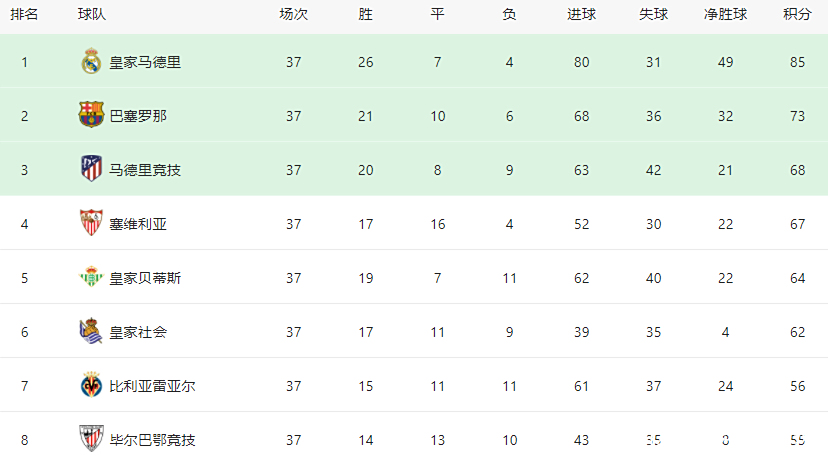
Task: Click the Barcelona club crest
Action: pos(91,115)
